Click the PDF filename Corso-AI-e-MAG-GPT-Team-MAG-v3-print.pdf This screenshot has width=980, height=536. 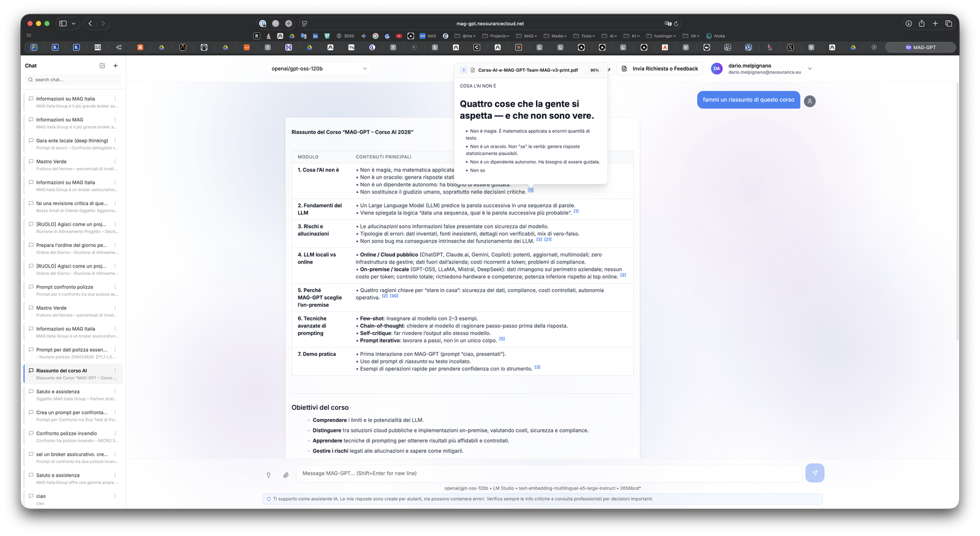[527, 70]
